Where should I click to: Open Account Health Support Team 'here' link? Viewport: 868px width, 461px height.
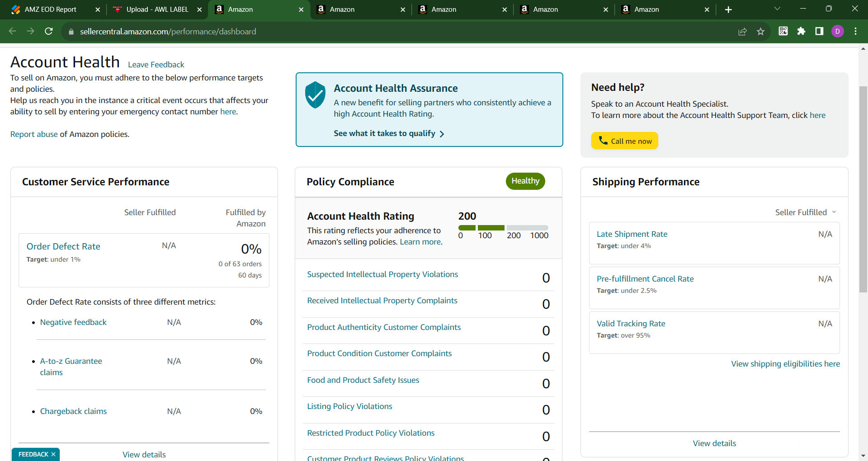point(817,115)
